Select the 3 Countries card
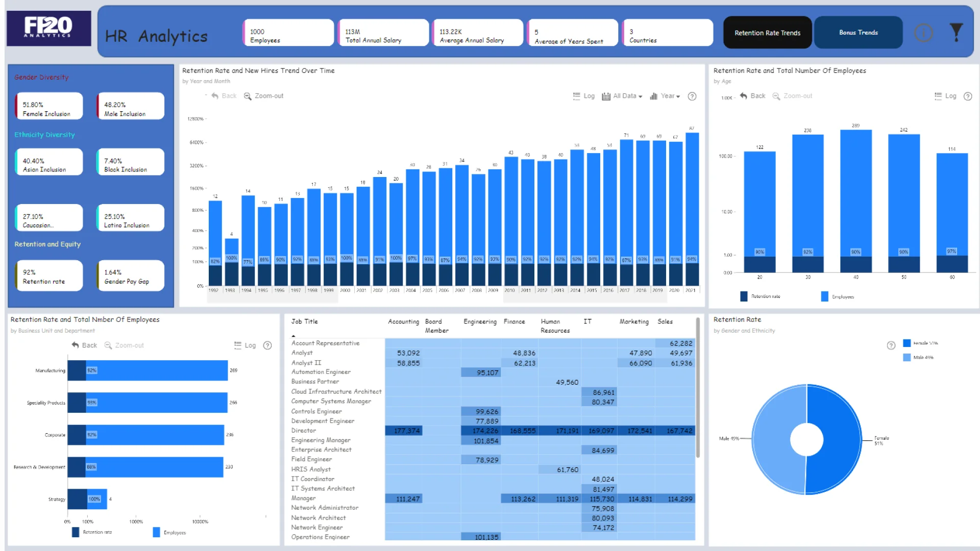Screen dimensions: 980x551 click(668, 33)
